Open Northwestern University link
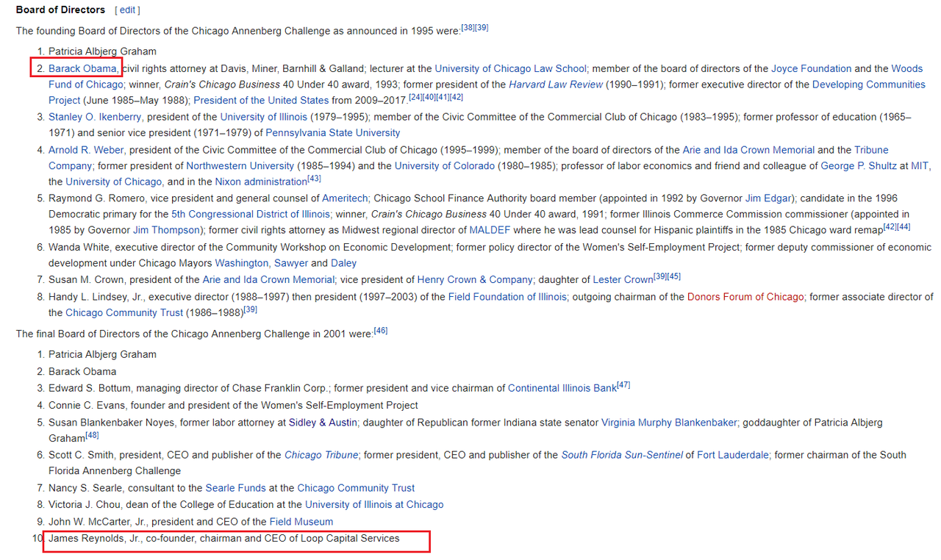The width and height of the screenshot is (941, 560). [x=240, y=166]
